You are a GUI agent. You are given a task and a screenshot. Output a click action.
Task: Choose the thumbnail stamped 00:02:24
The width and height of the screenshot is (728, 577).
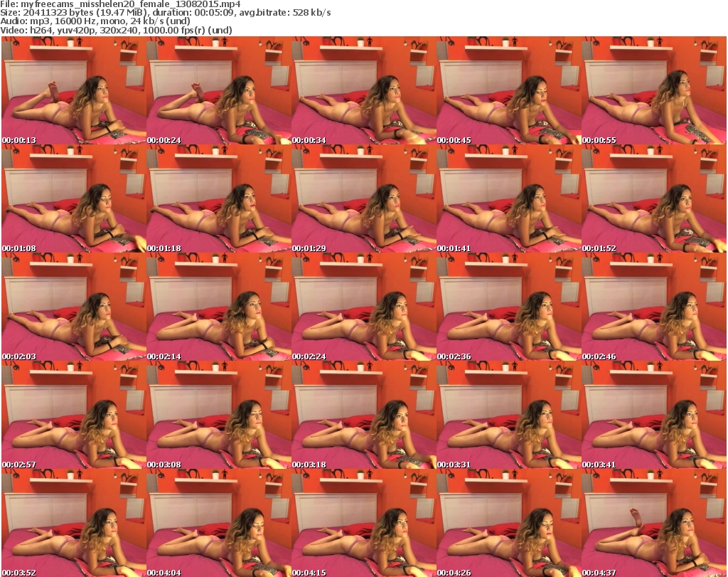click(363, 307)
